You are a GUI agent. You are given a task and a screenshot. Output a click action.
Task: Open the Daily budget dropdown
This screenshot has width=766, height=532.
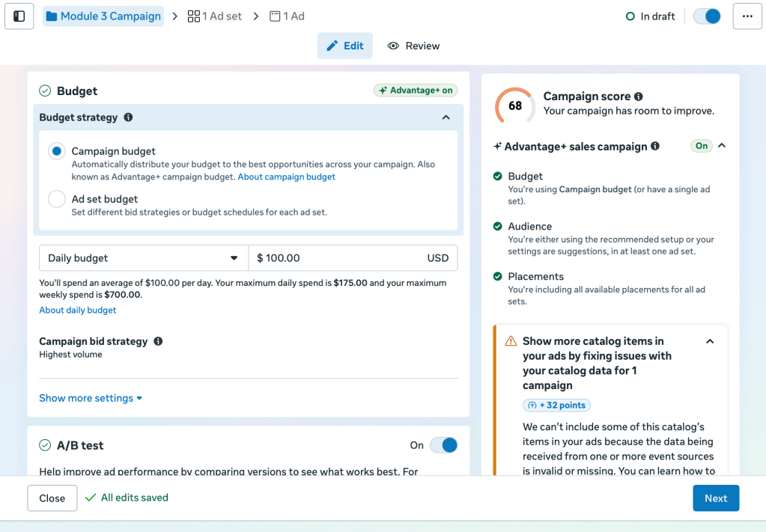click(x=143, y=258)
